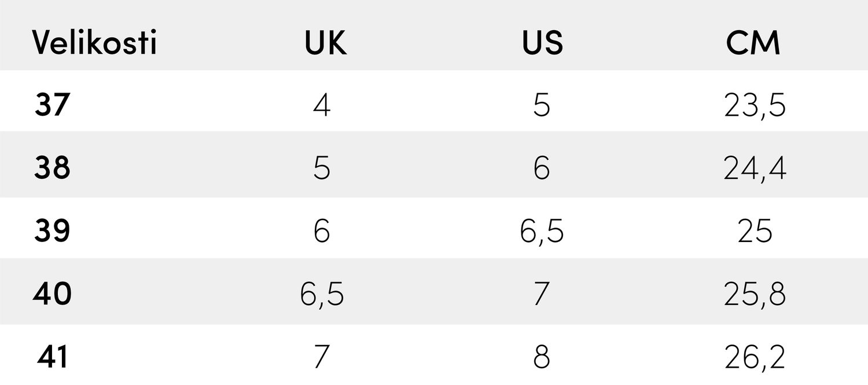This screenshot has width=868, height=385.
Task: Click the 25 cm cell
Action: tap(755, 232)
